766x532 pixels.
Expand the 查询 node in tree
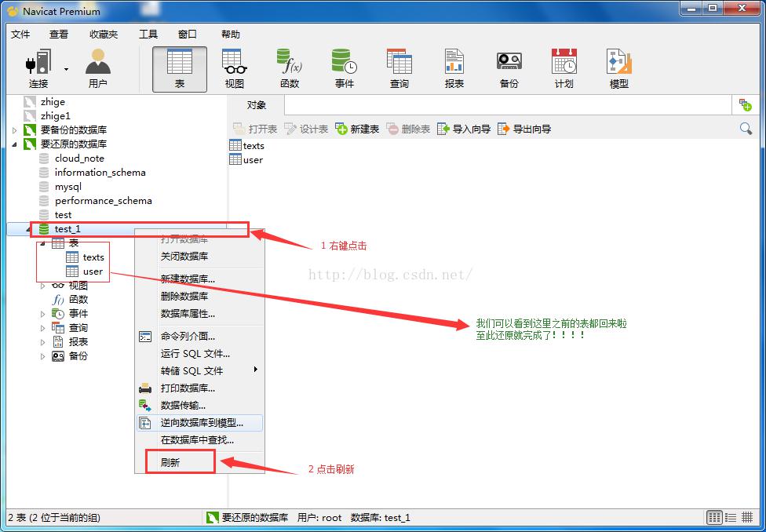[x=43, y=328]
